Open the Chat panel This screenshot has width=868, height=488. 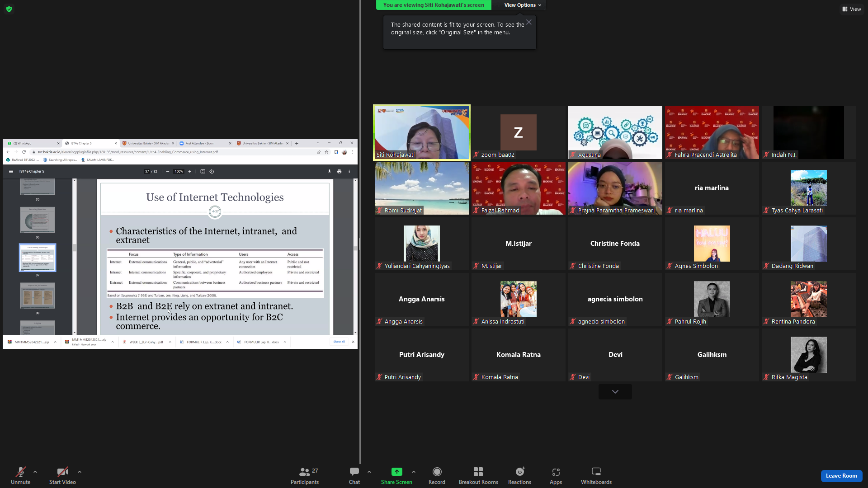(354, 476)
